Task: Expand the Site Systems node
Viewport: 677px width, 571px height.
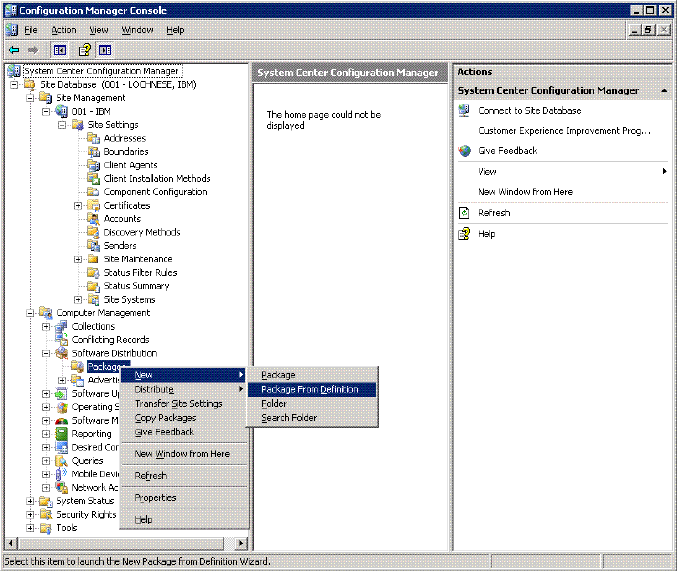Action: pyautogui.click(x=78, y=299)
